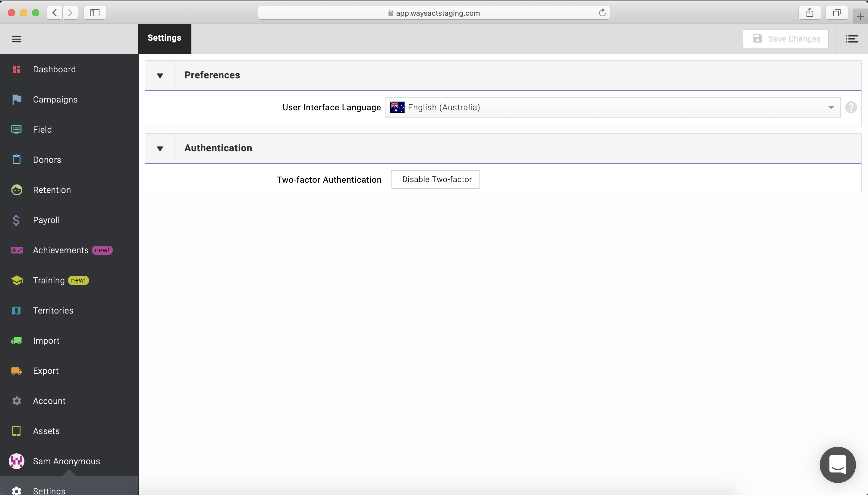Open the Dashboard section

(x=54, y=69)
